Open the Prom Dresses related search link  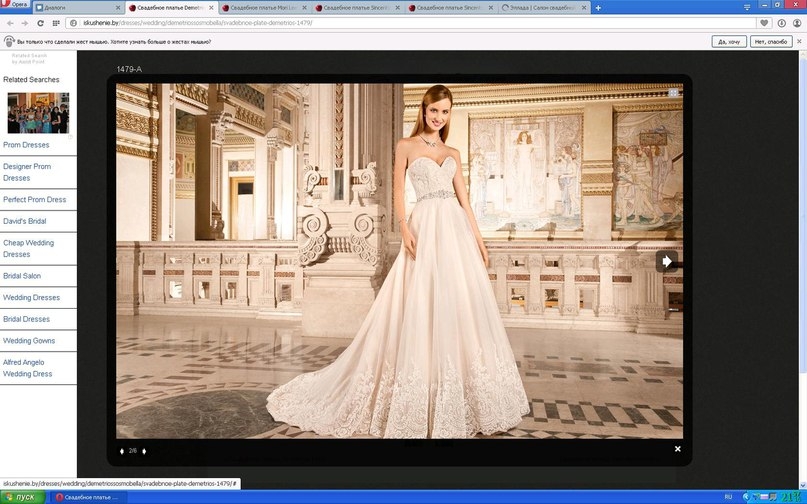(x=27, y=145)
